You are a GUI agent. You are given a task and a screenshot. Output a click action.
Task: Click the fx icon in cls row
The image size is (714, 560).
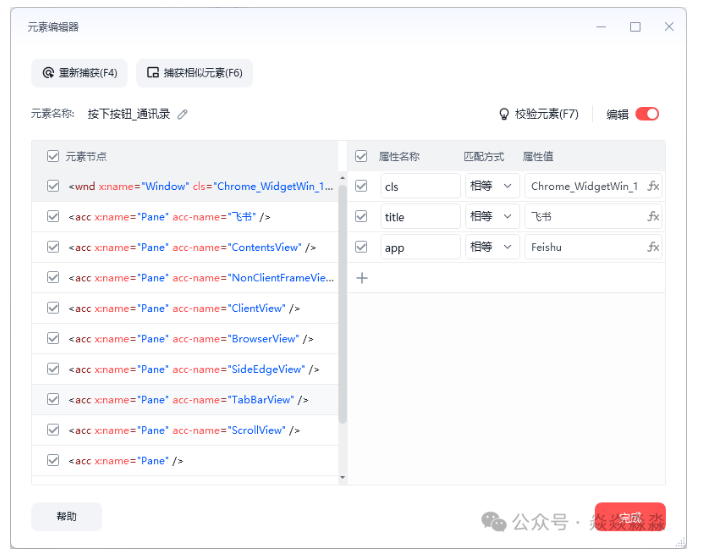(x=653, y=186)
